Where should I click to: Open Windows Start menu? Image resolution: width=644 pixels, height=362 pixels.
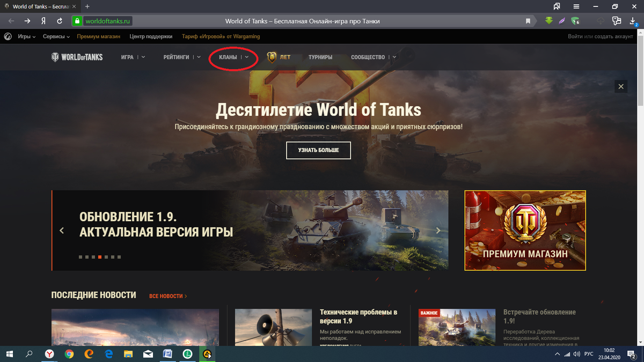tap(10, 354)
